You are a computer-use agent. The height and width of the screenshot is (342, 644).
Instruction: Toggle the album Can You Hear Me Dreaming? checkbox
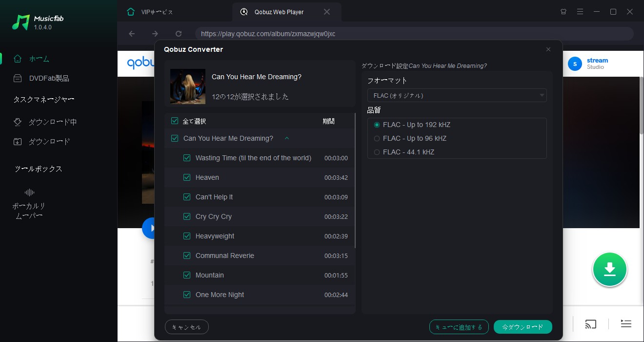pos(175,138)
